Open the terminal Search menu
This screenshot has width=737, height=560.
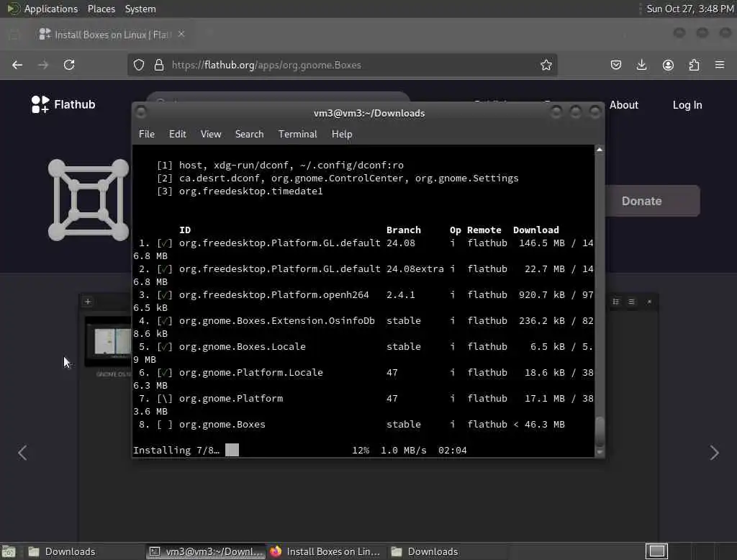249,134
